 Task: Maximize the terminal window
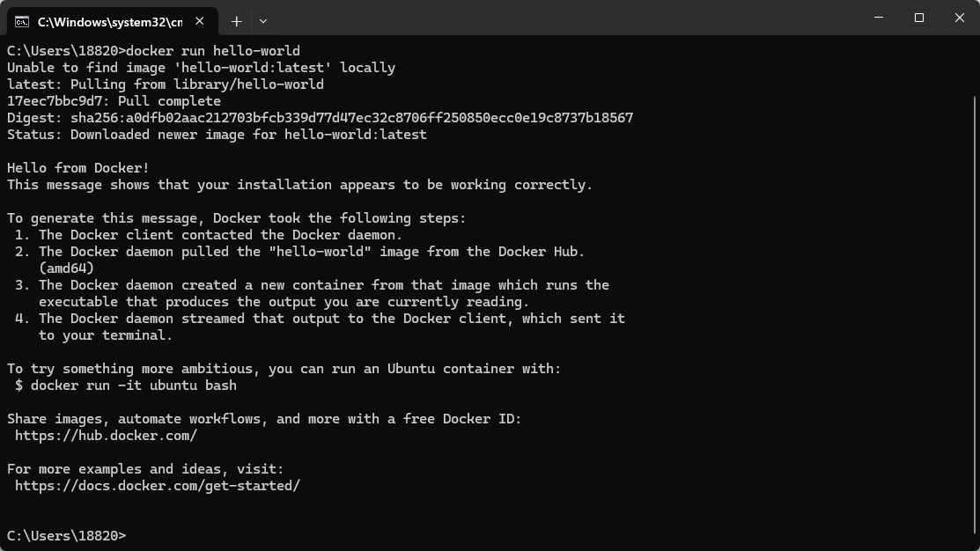pyautogui.click(x=919, y=18)
